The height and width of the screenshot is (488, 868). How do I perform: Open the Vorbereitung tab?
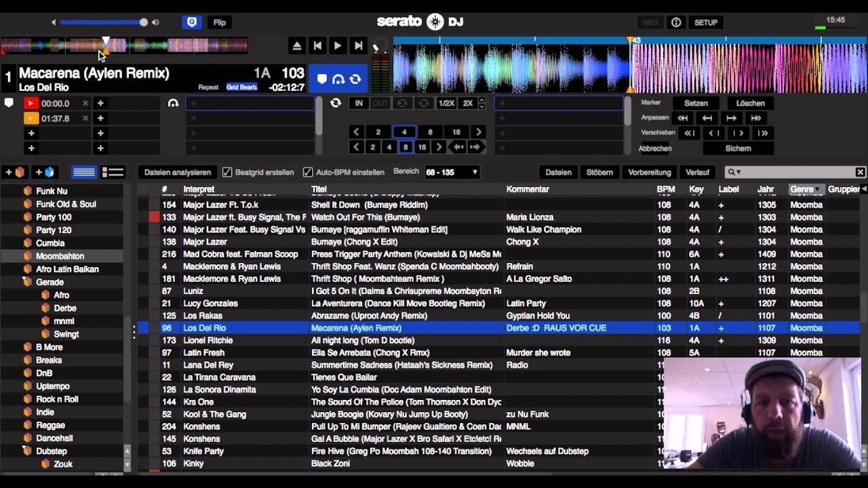click(650, 172)
